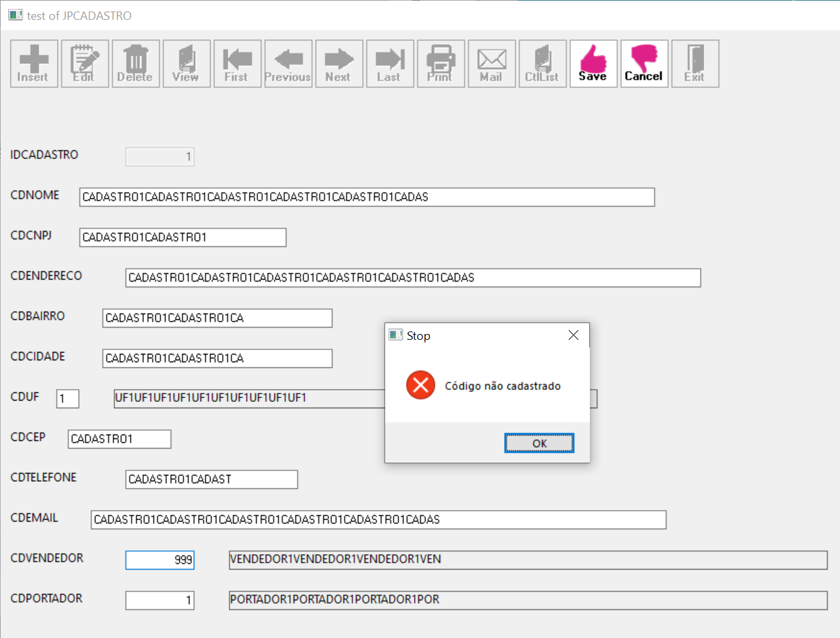Image resolution: width=840 pixels, height=638 pixels.
Task: Click into the CDENDERECO field
Action: point(413,278)
